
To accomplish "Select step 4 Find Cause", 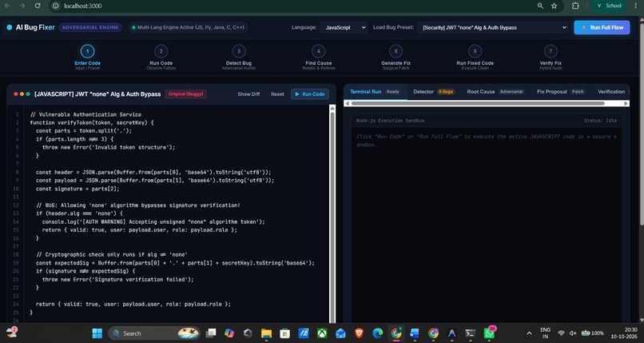I will (318, 57).
